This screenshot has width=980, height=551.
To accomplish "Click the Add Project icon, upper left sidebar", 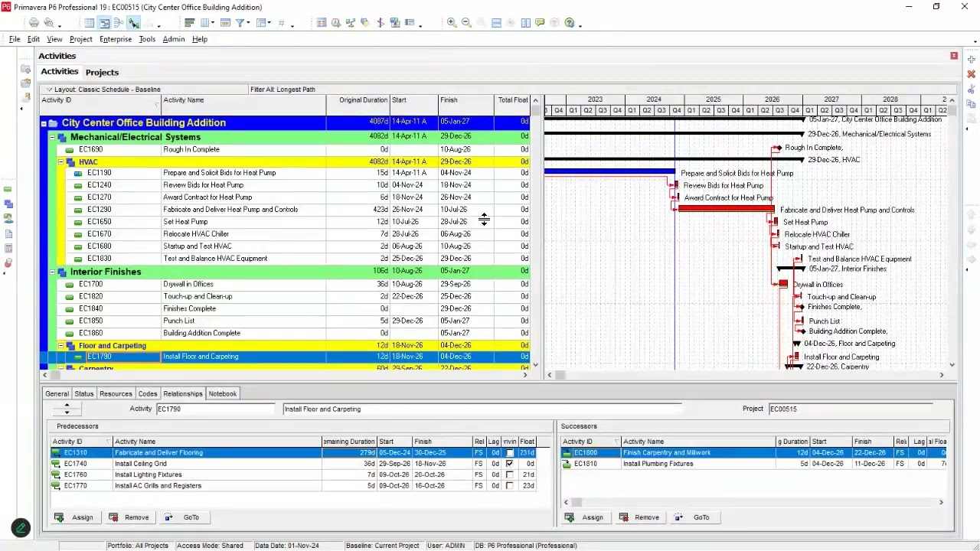I will click(x=27, y=69).
